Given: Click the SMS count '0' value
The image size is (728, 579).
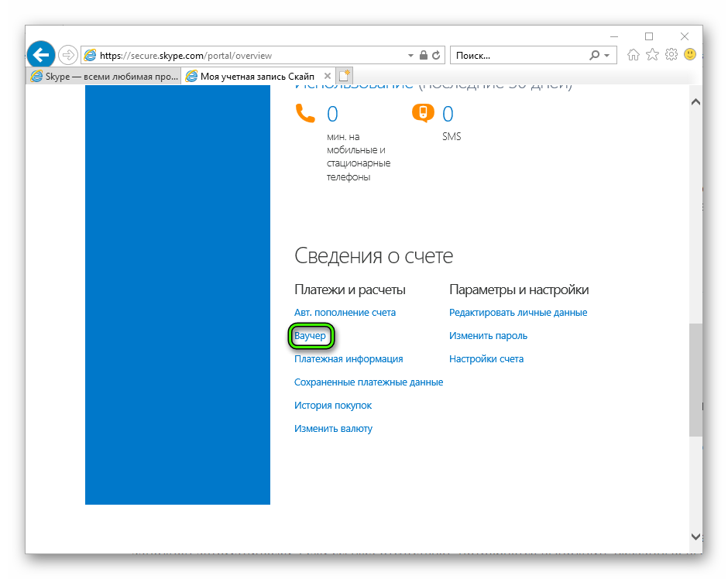Looking at the screenshot, I should (x=448, y=114).
